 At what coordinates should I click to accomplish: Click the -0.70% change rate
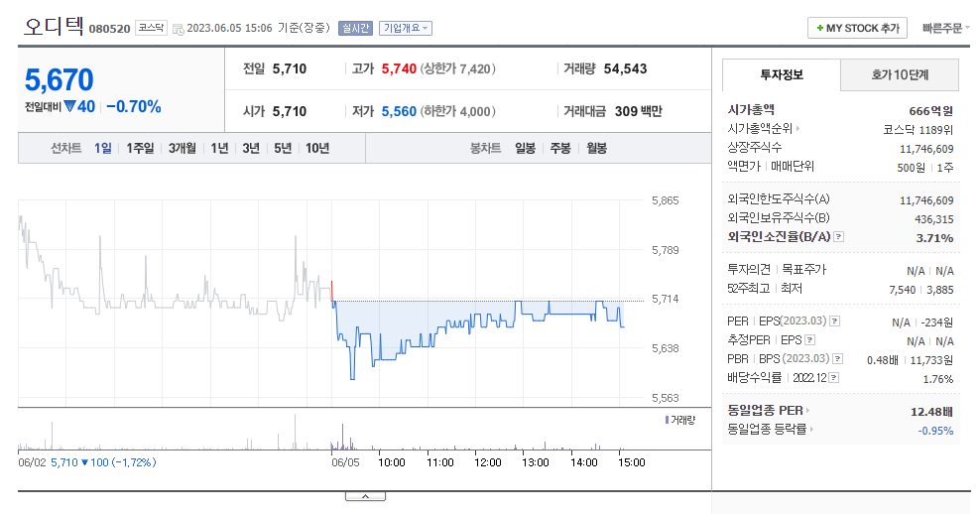coord(134,107)
